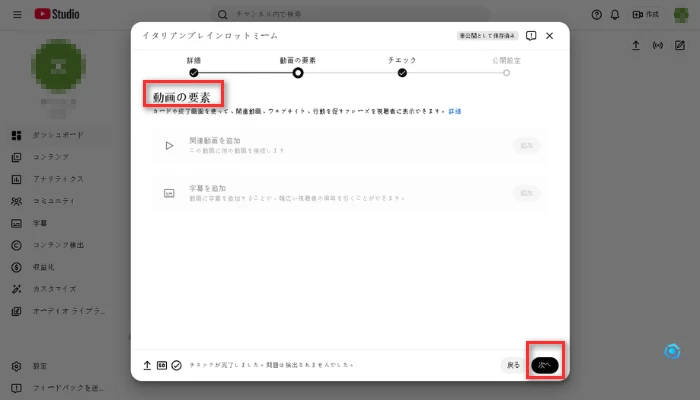Screen dimensions: 700x400
Task: Click the play icon beside 関連動画を追加
Action: pos(169,146)
